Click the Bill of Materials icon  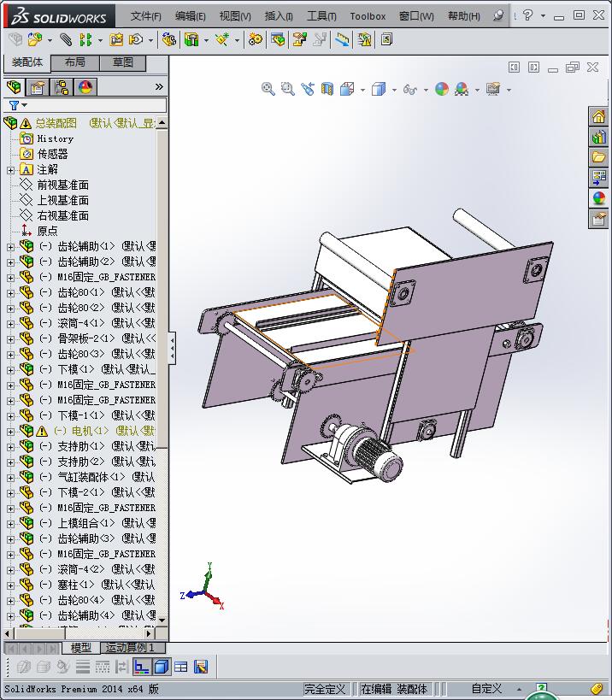(x=278, y=39)
